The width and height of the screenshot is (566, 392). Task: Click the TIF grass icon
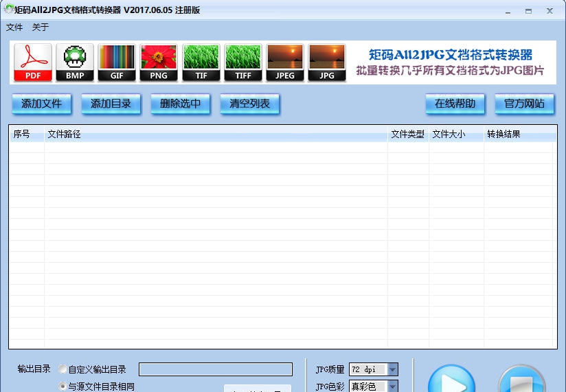click(x=201, y=62)
